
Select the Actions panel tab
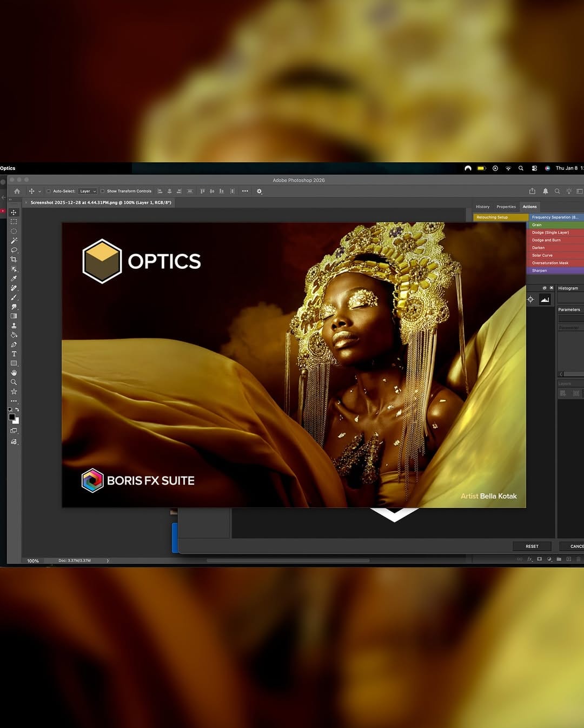click(529, 207)
